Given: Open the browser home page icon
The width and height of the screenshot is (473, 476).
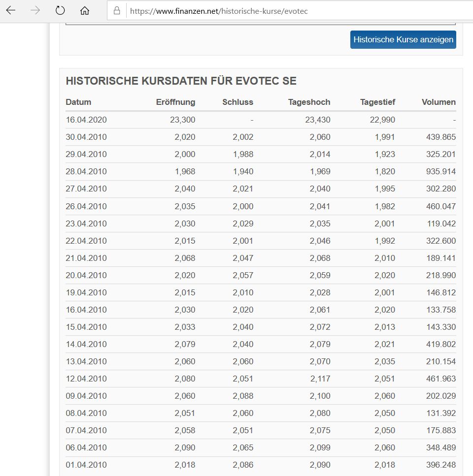Looking at the screenshot, I should pos(85,11).
